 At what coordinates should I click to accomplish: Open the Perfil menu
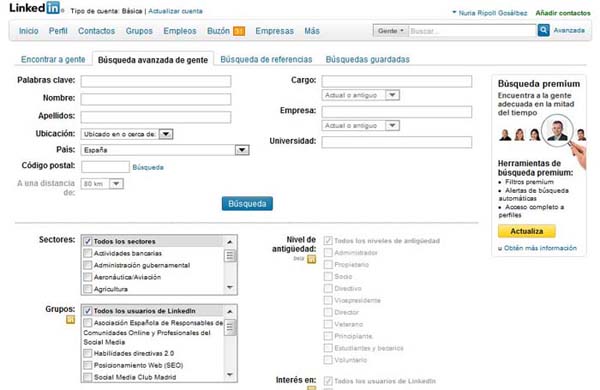58,31
